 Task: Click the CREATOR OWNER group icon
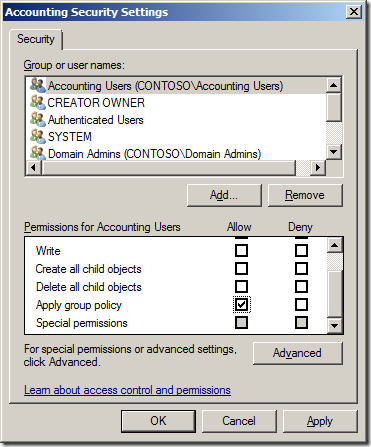(x=37, y=102)
